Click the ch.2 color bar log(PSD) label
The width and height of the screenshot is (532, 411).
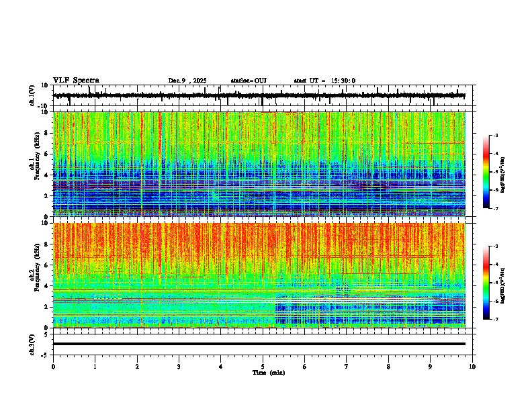click(503, 285)
